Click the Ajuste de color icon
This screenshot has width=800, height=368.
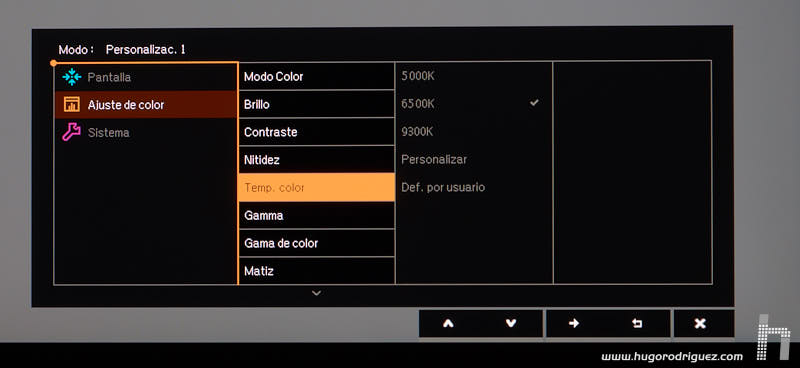point(72,105)
